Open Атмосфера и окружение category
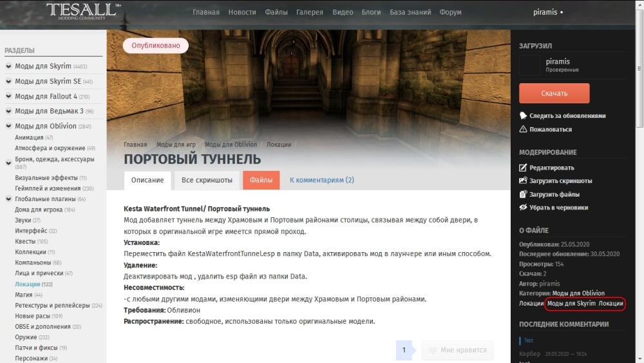The height and width of the screenshot is (363, 644). (x=50, y=148)
